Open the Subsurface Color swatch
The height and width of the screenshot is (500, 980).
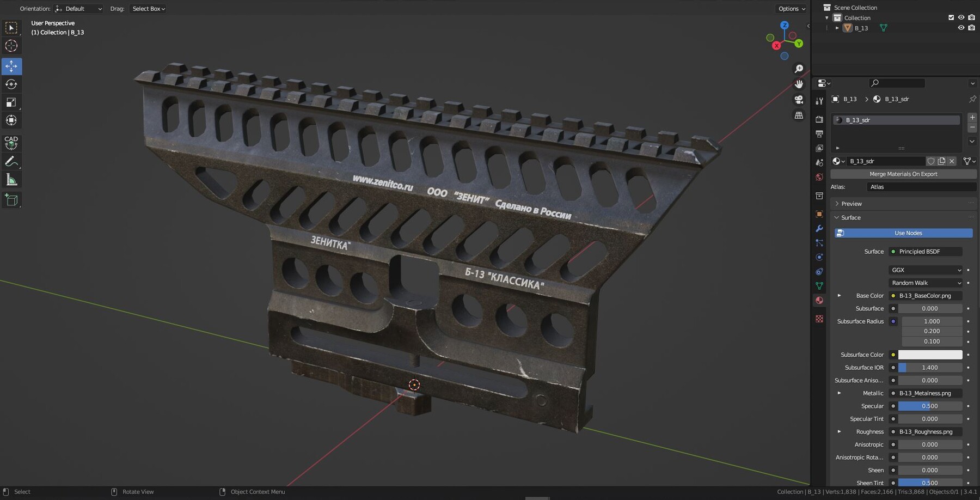(930, 355)
